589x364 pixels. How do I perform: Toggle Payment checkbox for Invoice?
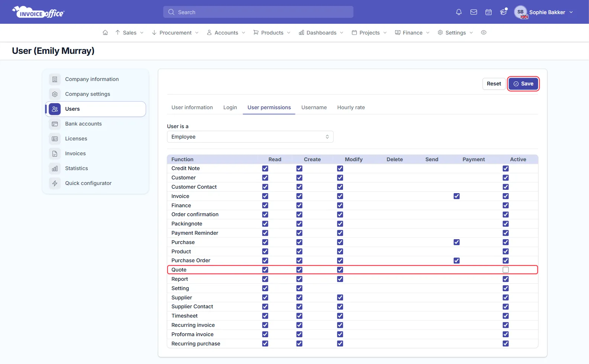tap(457, 196)
